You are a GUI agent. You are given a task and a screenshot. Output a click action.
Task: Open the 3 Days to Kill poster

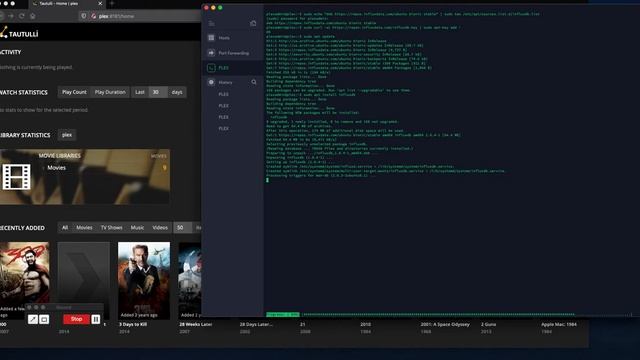(x=144, y=280)
